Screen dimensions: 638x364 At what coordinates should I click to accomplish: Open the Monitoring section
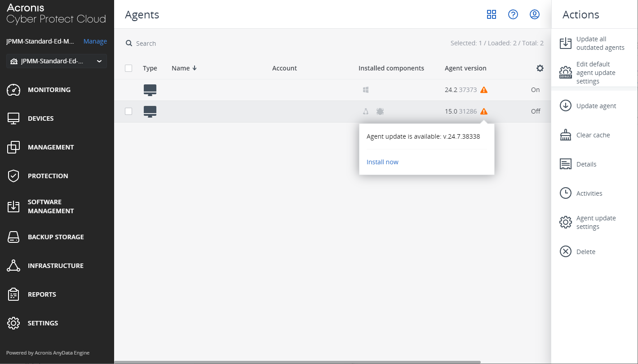[49, 90]
